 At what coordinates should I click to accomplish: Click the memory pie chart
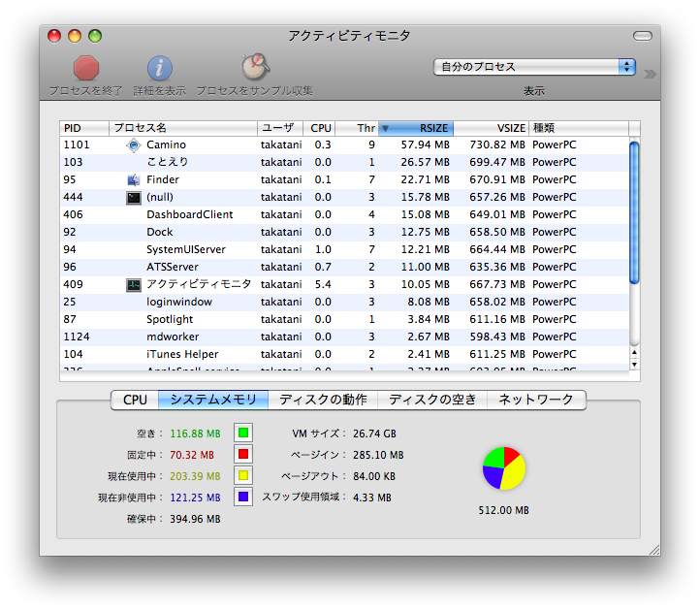[x=504, y=468]
